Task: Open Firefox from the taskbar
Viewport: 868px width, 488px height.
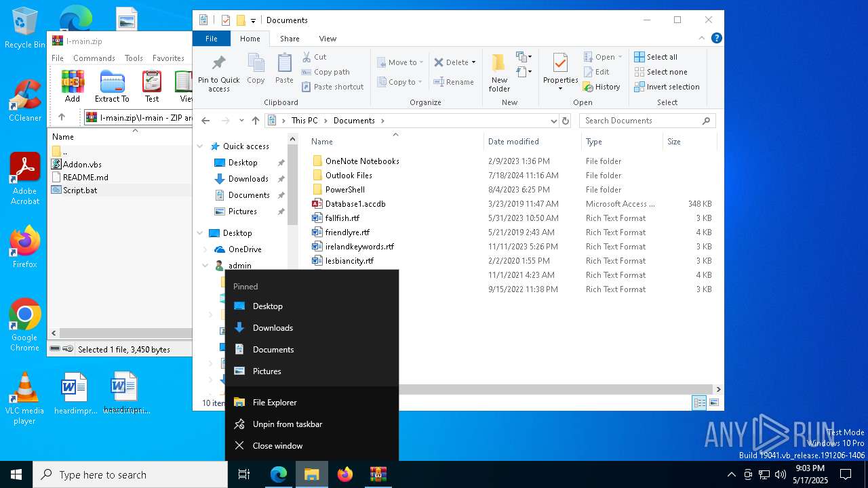Action: click(345, 474)
